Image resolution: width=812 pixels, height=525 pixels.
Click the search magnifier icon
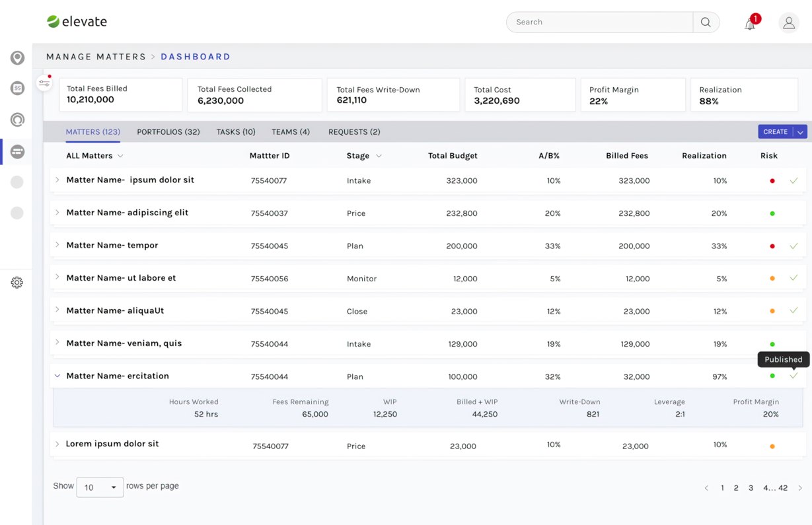pos(706,22)
